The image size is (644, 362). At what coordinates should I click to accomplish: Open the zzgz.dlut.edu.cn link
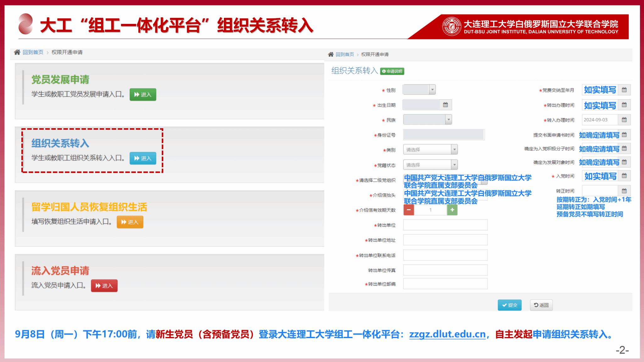click(447, 334)
